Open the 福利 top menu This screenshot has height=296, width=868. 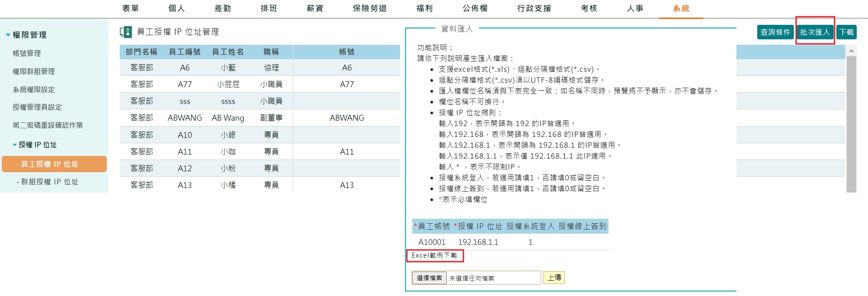point(425,8)
